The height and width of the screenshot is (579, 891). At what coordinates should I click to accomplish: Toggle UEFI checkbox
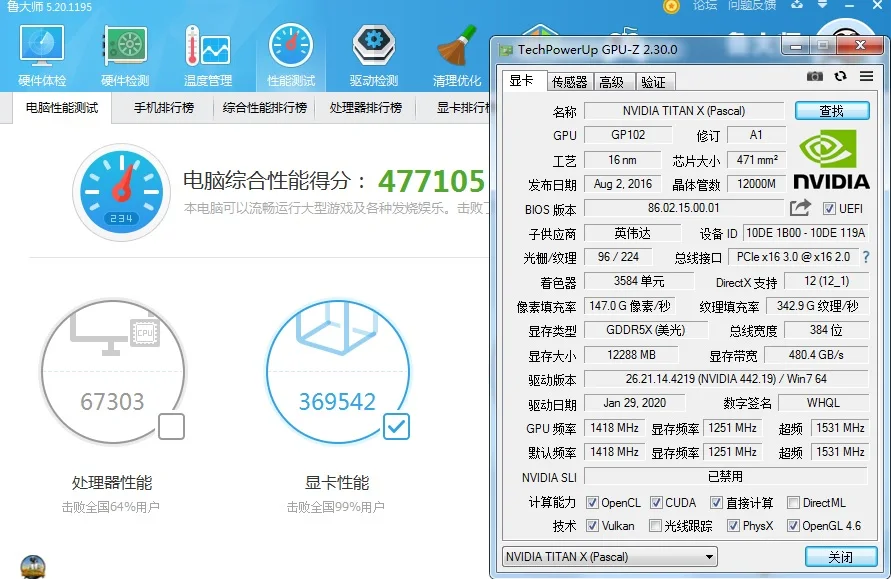829,209
